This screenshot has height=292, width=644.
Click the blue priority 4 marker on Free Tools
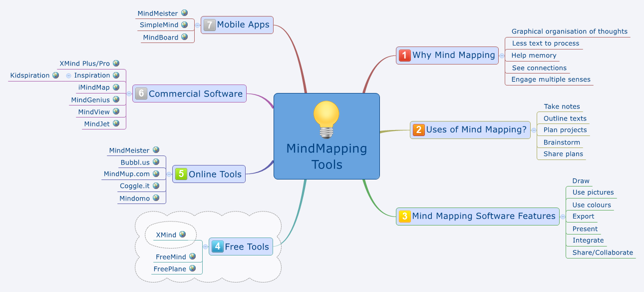[x=217, y=246]
